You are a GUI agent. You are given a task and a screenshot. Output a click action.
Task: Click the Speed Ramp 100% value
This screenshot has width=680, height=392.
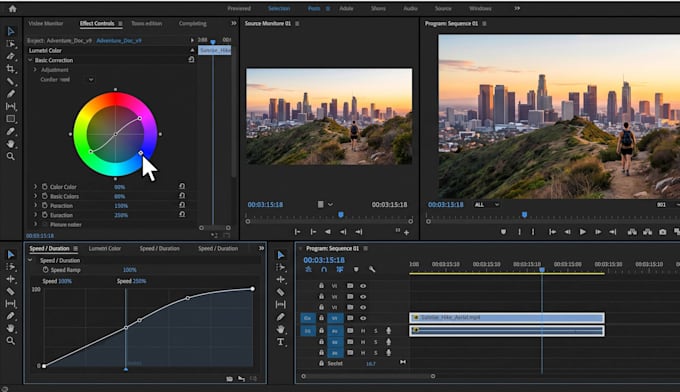click(x=130, y=270)
